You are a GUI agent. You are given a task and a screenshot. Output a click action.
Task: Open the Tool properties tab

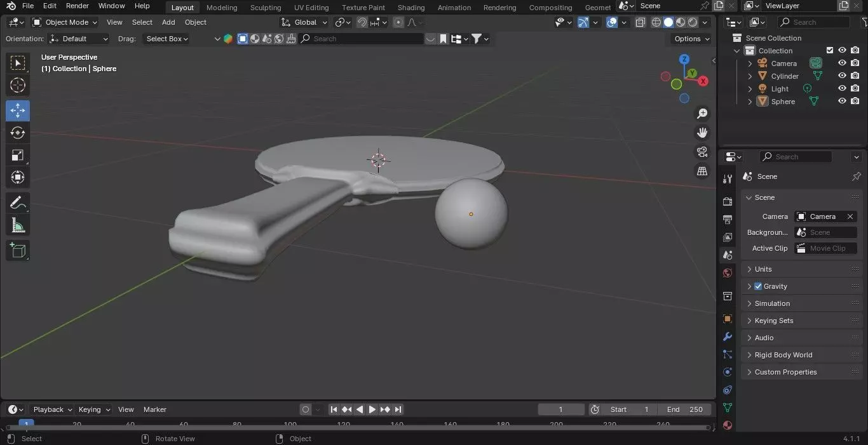tap(728, 180)
